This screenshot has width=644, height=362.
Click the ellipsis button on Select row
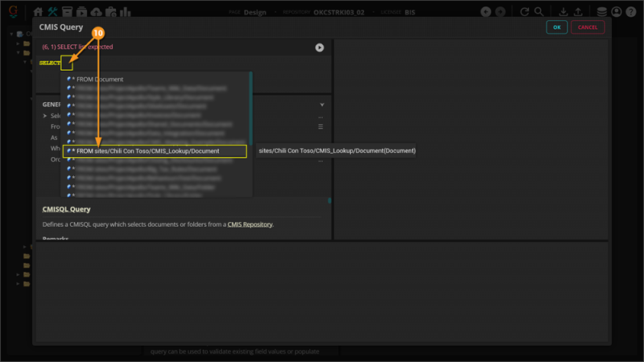(x=320, y=117)
